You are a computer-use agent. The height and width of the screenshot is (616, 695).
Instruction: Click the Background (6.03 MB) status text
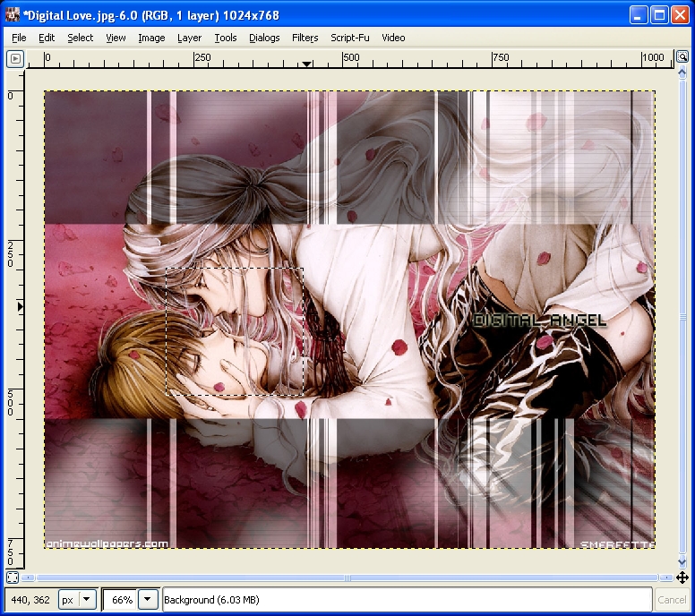tap(211, 600)
